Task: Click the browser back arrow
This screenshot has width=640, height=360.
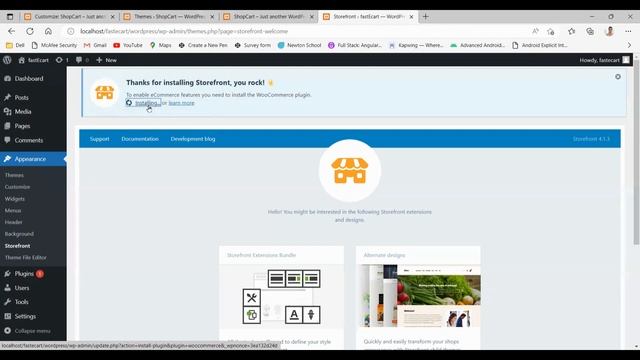Action: coord(11,31)
